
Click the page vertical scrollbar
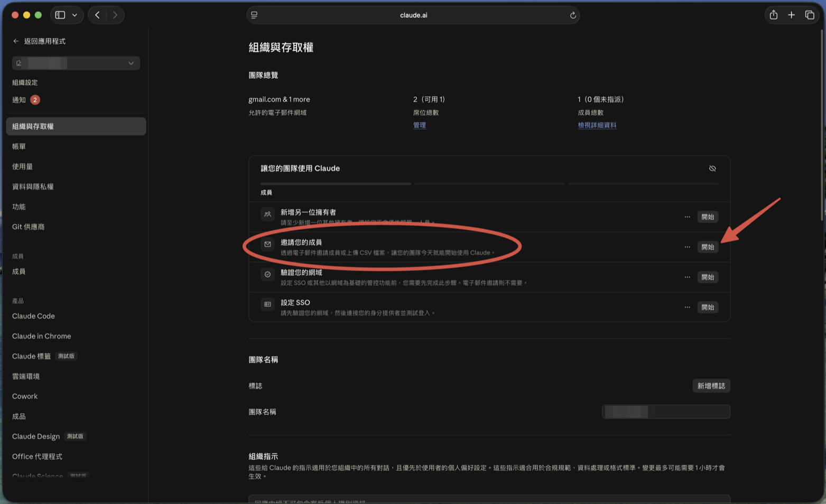point(822,124)
